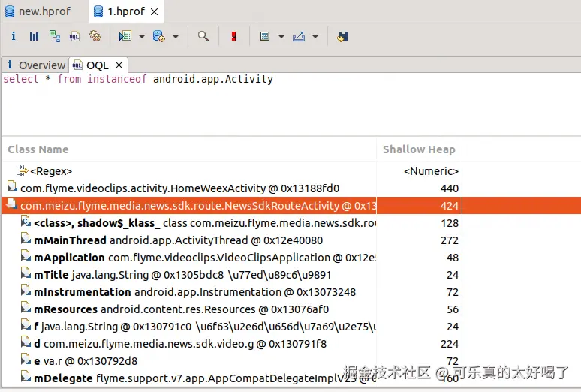Click the e va.r object icon
The width and height of the screenshot is (581, 392).
click(26, 360)
